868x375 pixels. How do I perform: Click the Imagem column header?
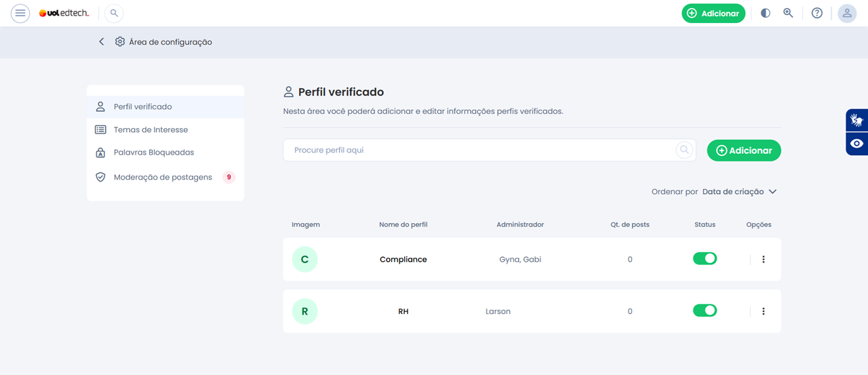[x=306, y=224]
